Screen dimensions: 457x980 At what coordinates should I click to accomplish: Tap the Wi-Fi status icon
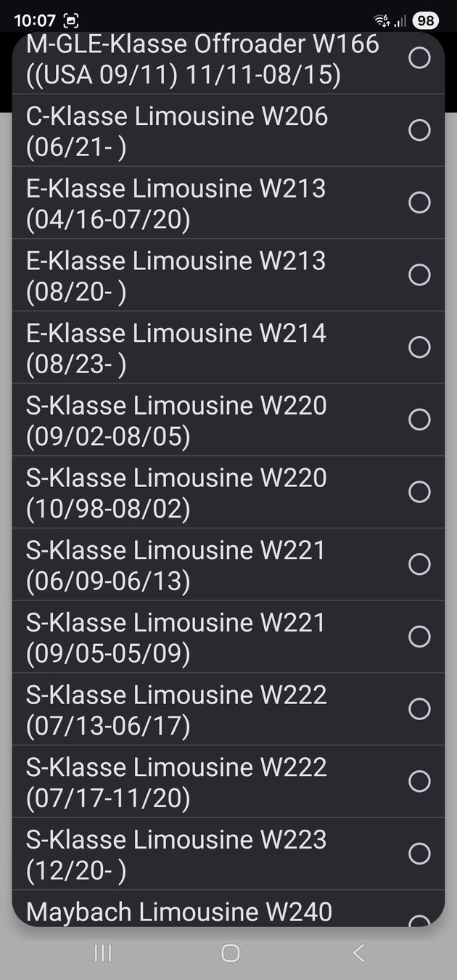tap(382, 20)
